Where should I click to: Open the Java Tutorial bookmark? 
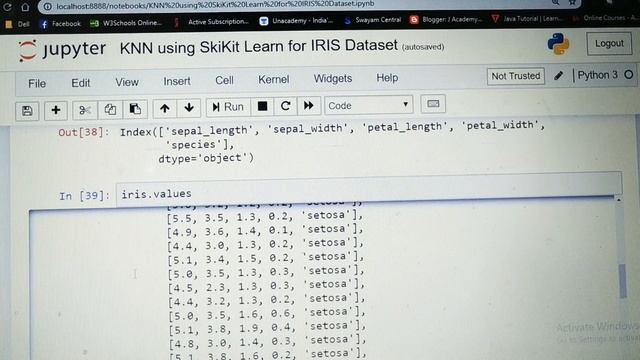[528, 18]
